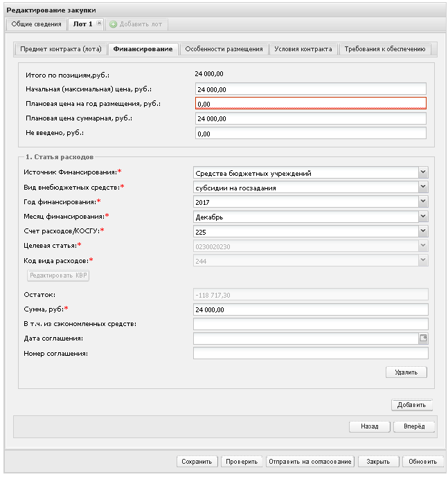Click the Проверить button
The height and width of the screenshot is (479, 448).
tap(242, 462)
